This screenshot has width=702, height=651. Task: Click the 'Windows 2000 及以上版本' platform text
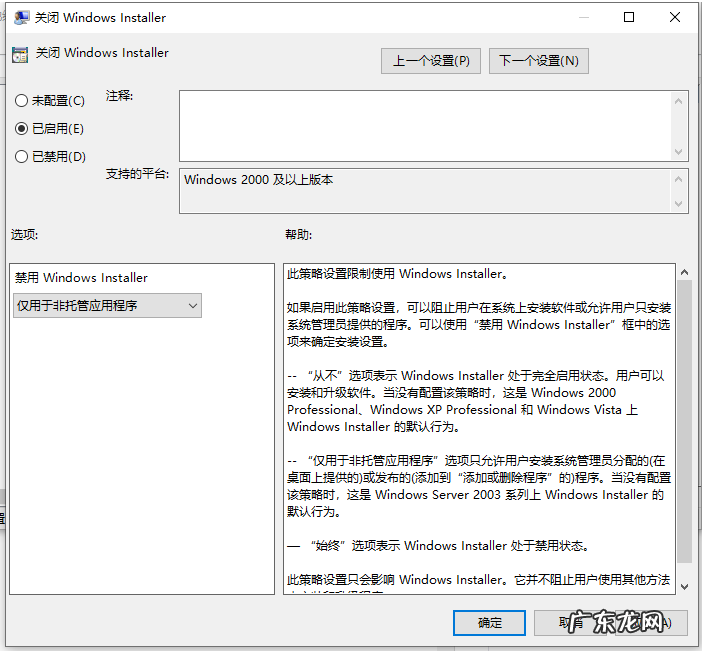coord(258,180)
